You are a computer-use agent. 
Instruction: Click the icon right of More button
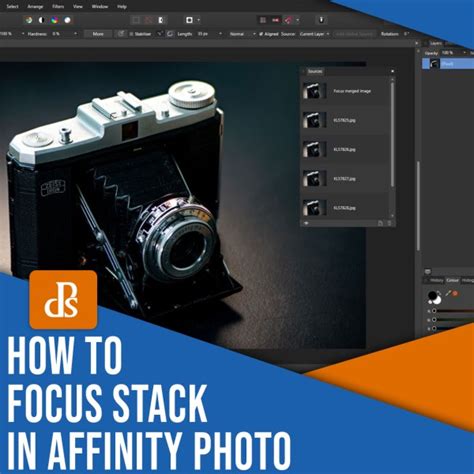[x=121, y=34]
